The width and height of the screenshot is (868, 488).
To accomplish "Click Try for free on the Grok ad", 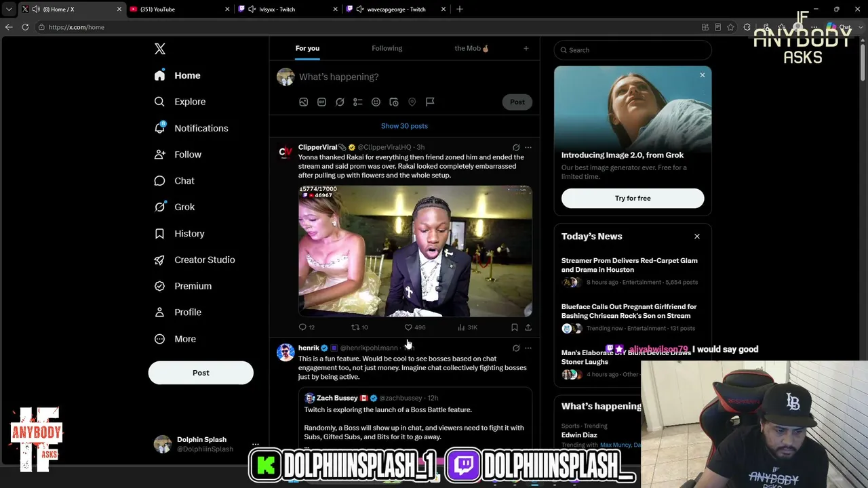I will point(633,198).
